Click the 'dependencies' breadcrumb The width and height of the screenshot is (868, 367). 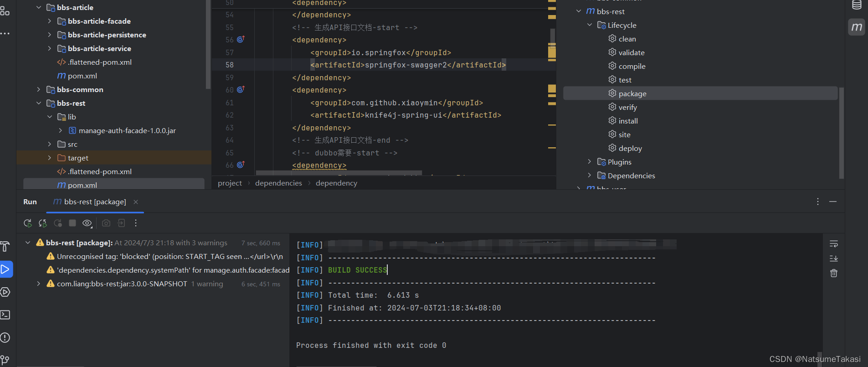pyautogui.click(x=278, y=183)
